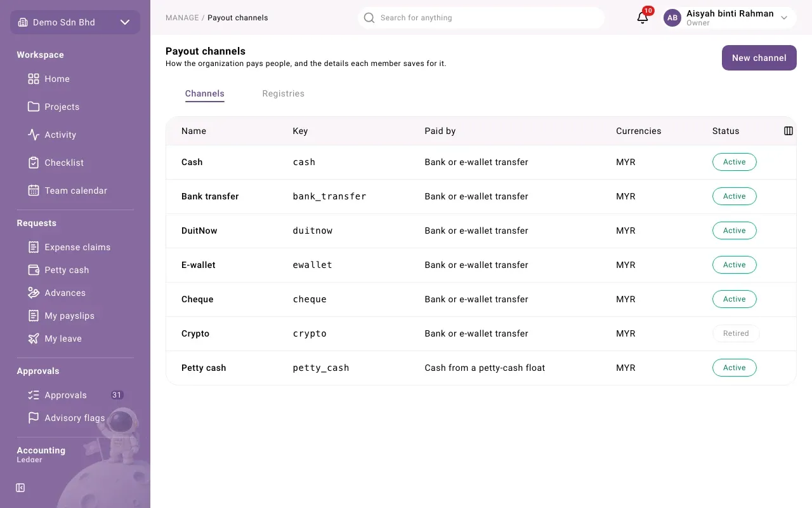Image resolution: width=812 pixels, height=508 pixels.
Task: Click the New channel button
Action: tap(759, 58)
